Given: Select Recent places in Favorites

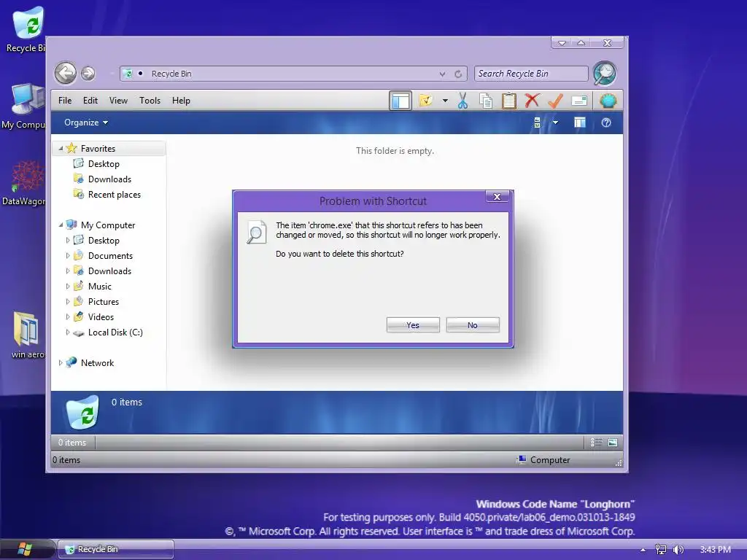Looking at the screenshot, I should [115, 194].
